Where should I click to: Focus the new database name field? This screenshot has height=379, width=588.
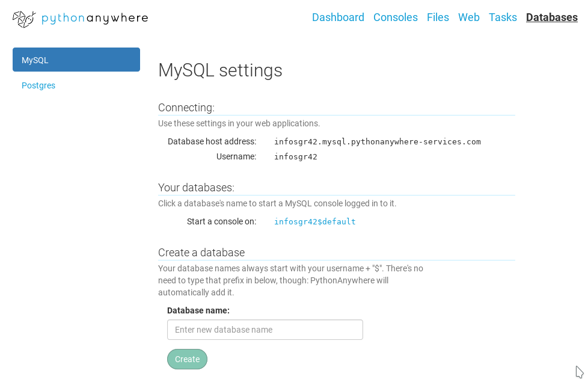265,330
